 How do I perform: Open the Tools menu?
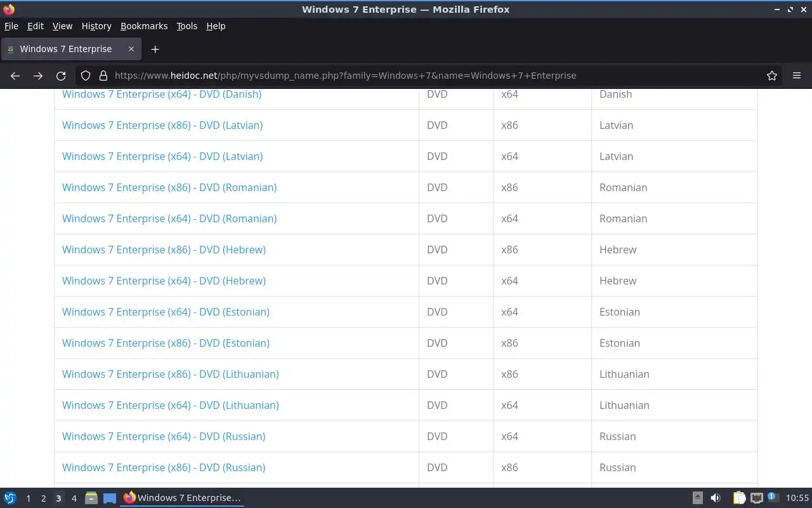(x=187, y=26)
